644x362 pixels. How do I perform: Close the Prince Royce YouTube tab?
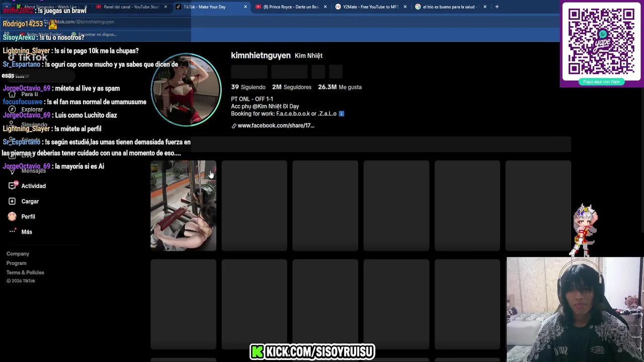pos(325,7)
